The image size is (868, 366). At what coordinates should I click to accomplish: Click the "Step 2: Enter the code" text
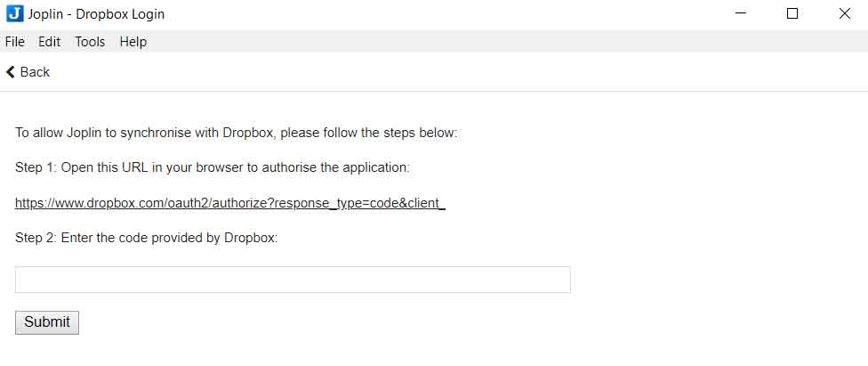click(146, 239)
